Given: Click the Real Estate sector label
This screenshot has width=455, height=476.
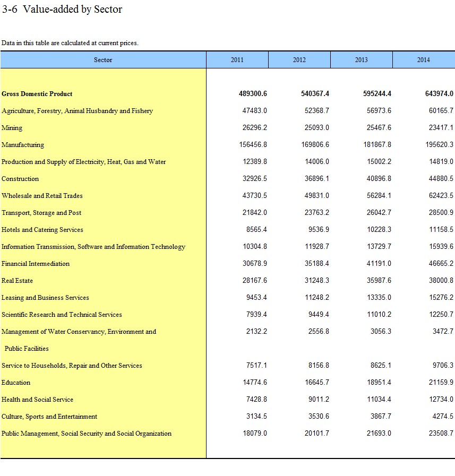Looking at the screenshot, I should (x=18, y=281).
